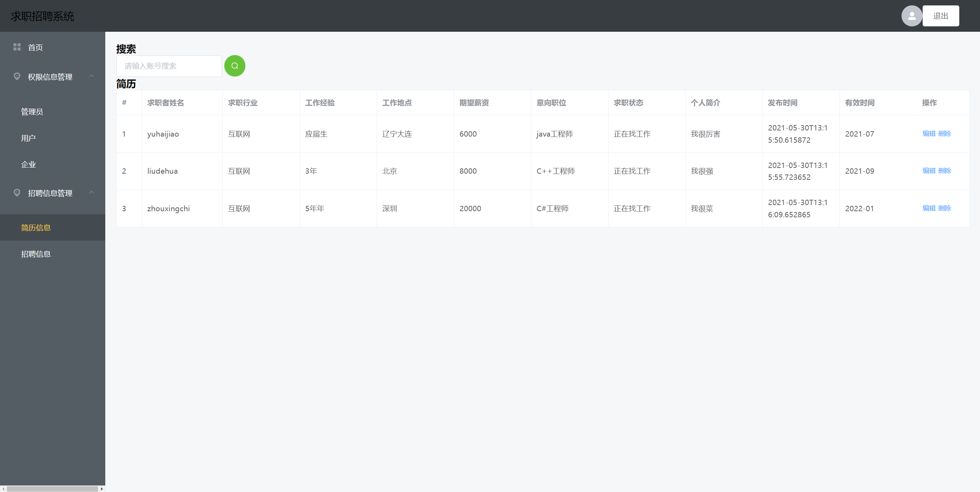
Task: Open the 管理员 menu item
Action: click(32, 112)
